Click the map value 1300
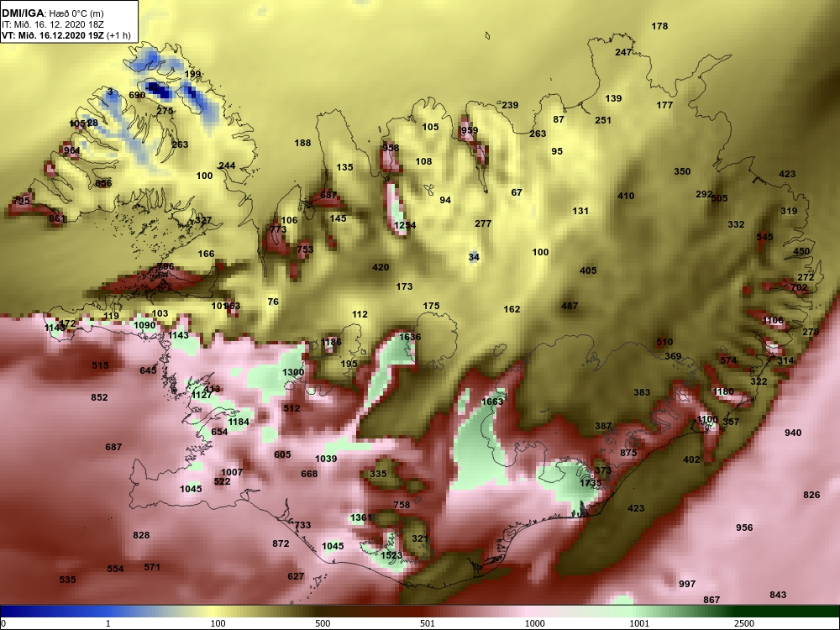This screenshot has width=840, height=630. click(293, 372)
